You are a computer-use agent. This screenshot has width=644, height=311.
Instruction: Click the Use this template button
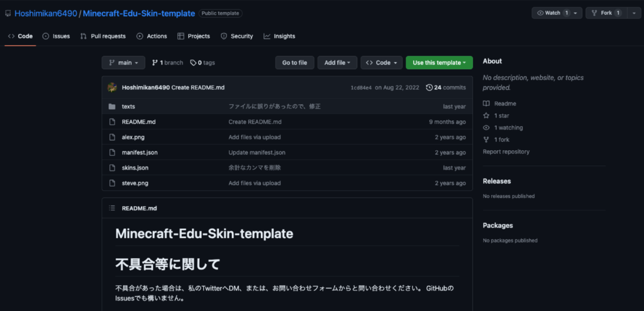(439, 63)
